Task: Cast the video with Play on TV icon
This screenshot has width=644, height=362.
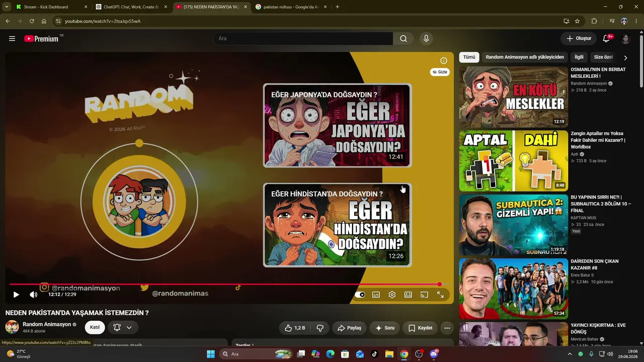Action: 424,295
